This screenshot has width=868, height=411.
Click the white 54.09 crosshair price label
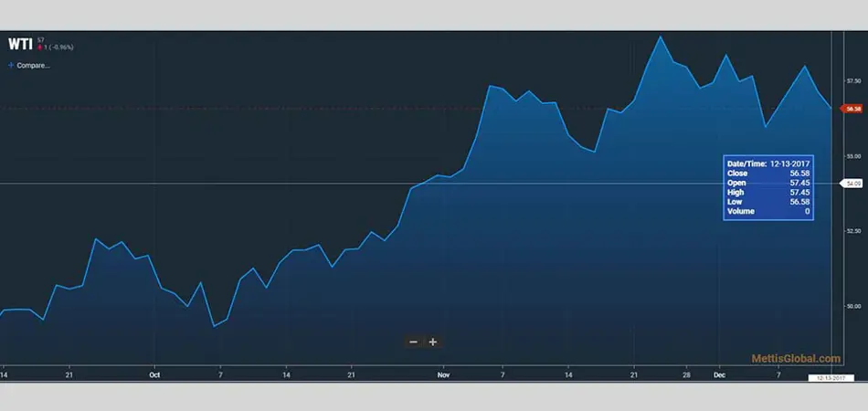point(852,183)
